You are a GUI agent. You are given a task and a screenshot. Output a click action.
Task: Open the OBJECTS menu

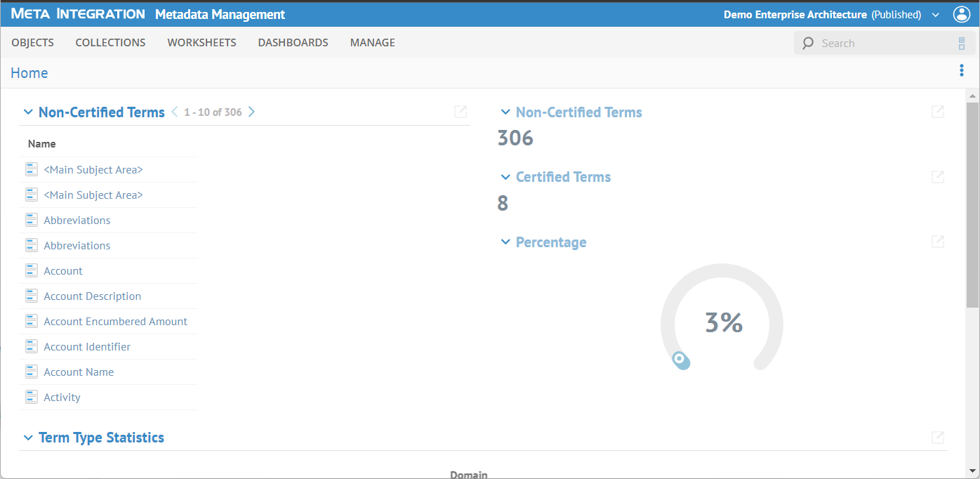point(32,43)
